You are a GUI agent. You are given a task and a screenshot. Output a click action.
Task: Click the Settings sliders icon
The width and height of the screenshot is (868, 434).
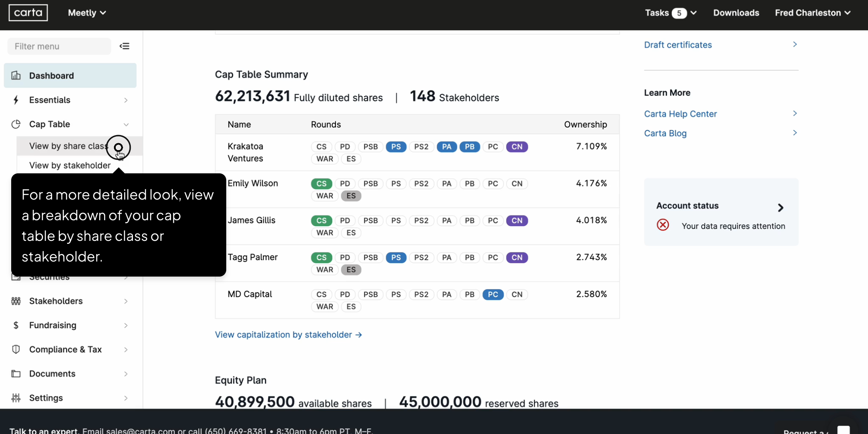tap(16, 398)
